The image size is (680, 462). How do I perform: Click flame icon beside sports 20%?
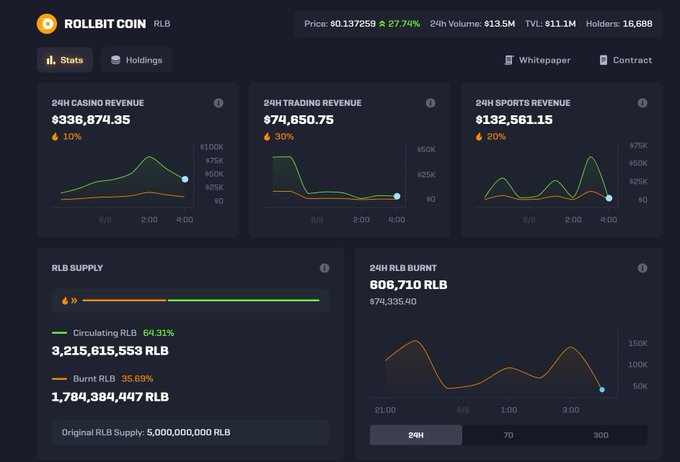click(x=479, y=137)
